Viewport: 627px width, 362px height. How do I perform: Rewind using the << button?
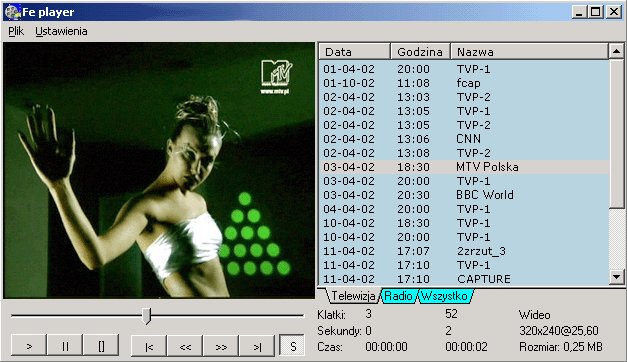(x=185, y=346)
